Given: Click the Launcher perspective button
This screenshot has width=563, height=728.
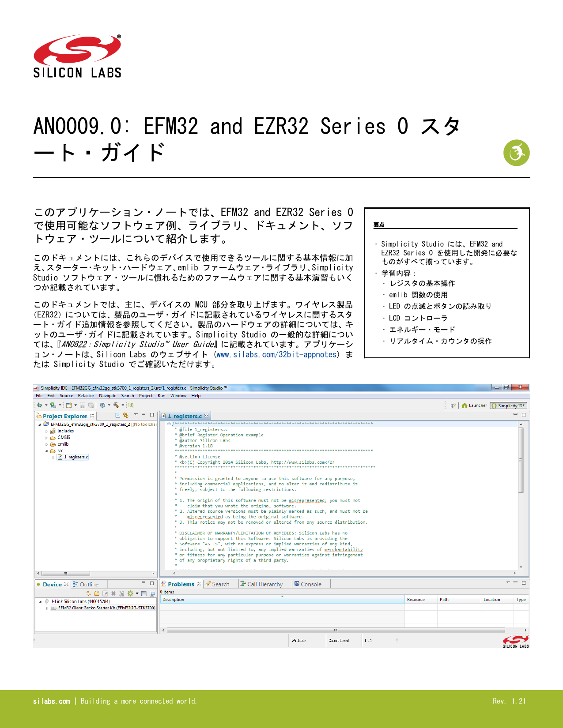Looking at the screenshot, I should [474, 405].
